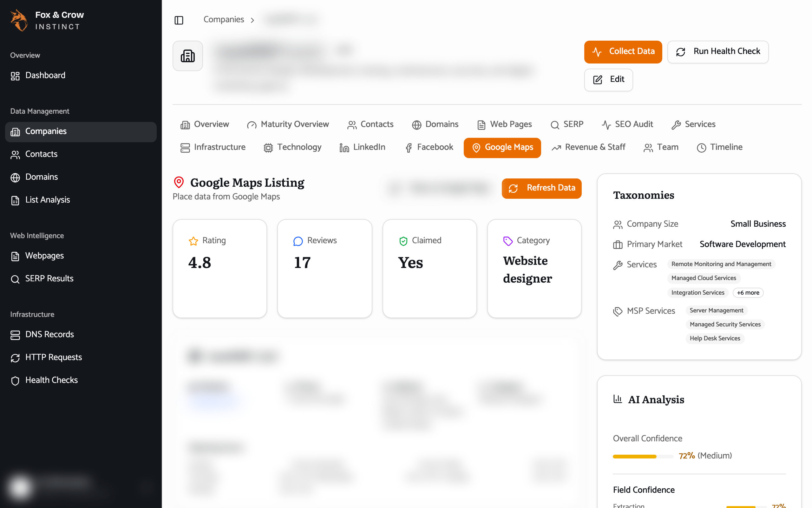Click Run Health Check button
The height and width of the screenshot is (508, 812).
tap(718, 52)
